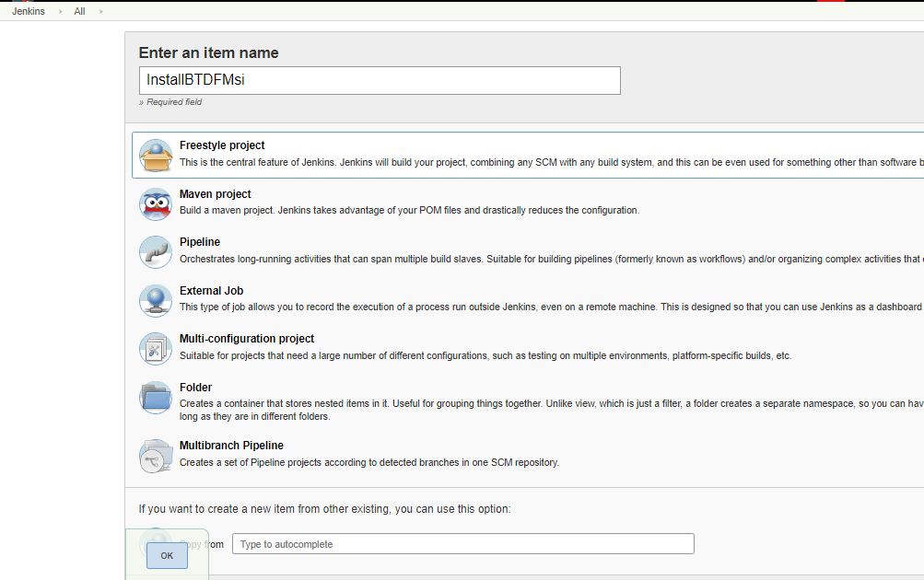Click the External Job globe icon
Image resolution: width=924 pixels, height=580 pixels.
coord(156,300)
